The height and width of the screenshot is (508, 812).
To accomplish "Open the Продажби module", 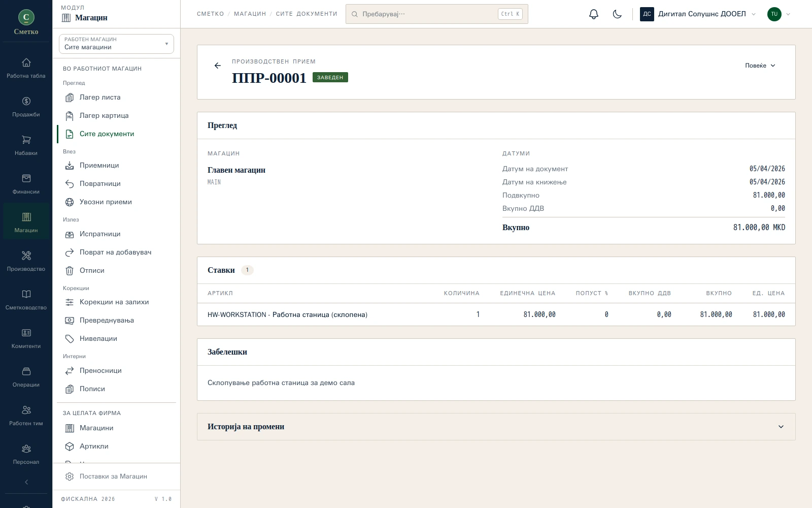I will tap(26, 107).
